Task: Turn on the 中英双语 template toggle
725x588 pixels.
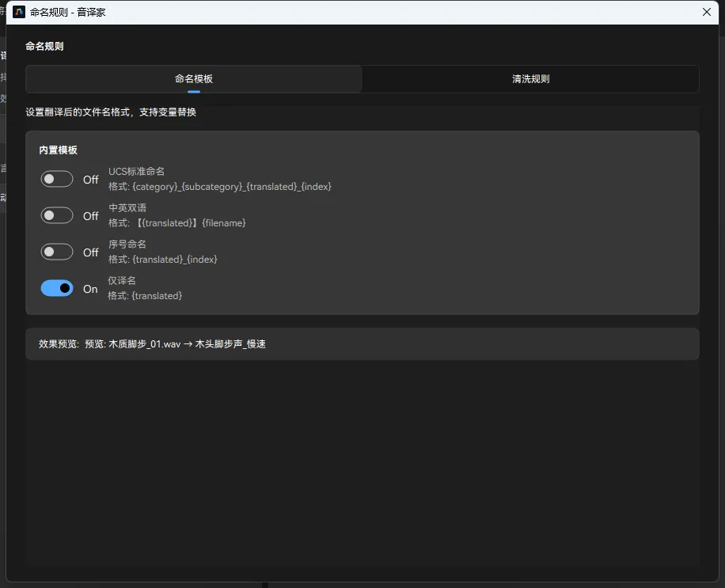Action: click(x=57, y=216)
